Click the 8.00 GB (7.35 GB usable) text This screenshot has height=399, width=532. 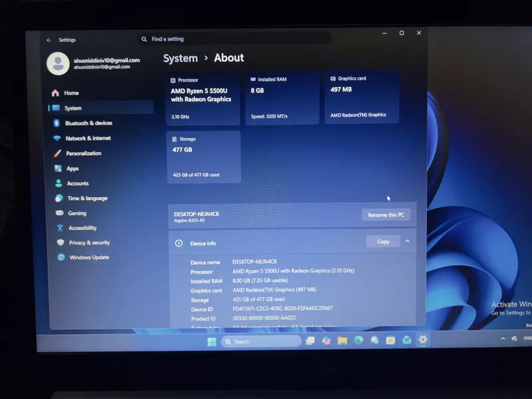point(260,280)
